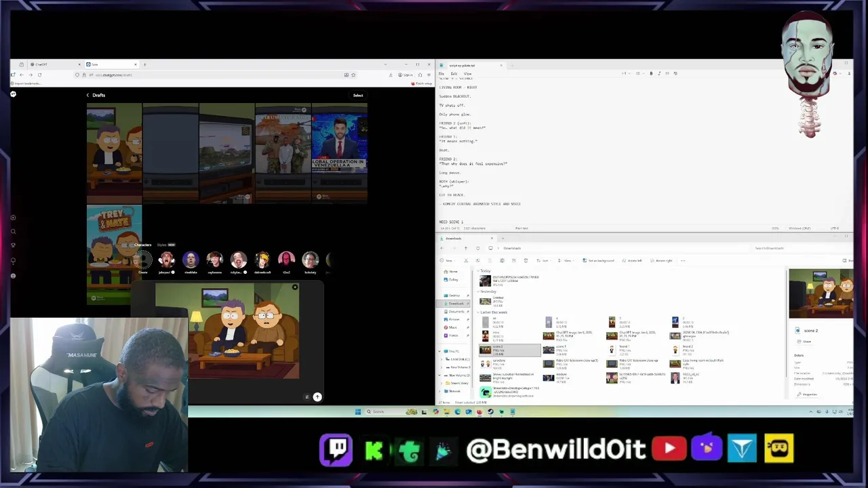Click Share in scene 2 details pane

(804, 342)
